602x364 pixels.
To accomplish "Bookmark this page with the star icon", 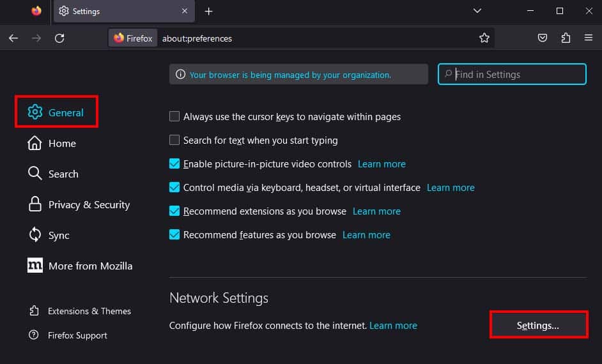I will [x=484, y=38].
